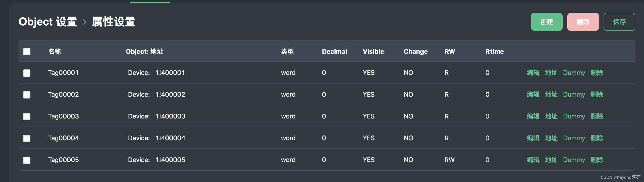This screenshot has width=644, height=182.
Task: Click 删除 link in Tag00003 row
Action: (x=597, y=116)
